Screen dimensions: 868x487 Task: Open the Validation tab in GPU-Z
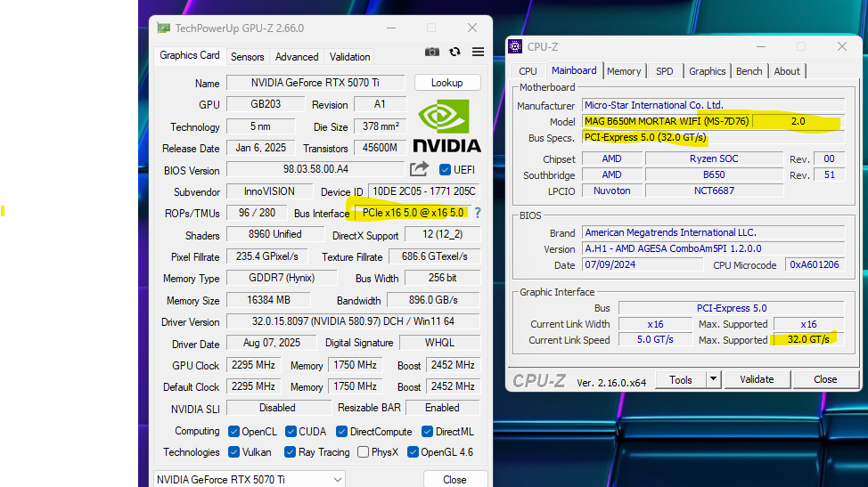pyautogui.click(x=349, y=57)
